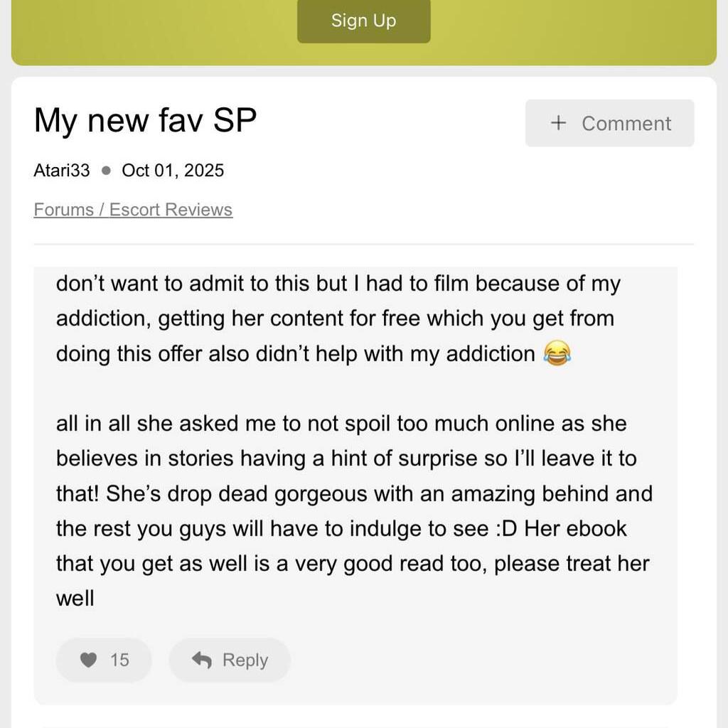This screenshot has width=728, height=728.
Task: Click the post date Oct 01, 2025
Action: click(x=173, y=171)
